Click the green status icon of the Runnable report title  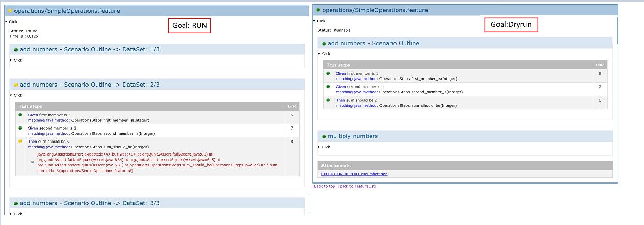pos(318,10)
